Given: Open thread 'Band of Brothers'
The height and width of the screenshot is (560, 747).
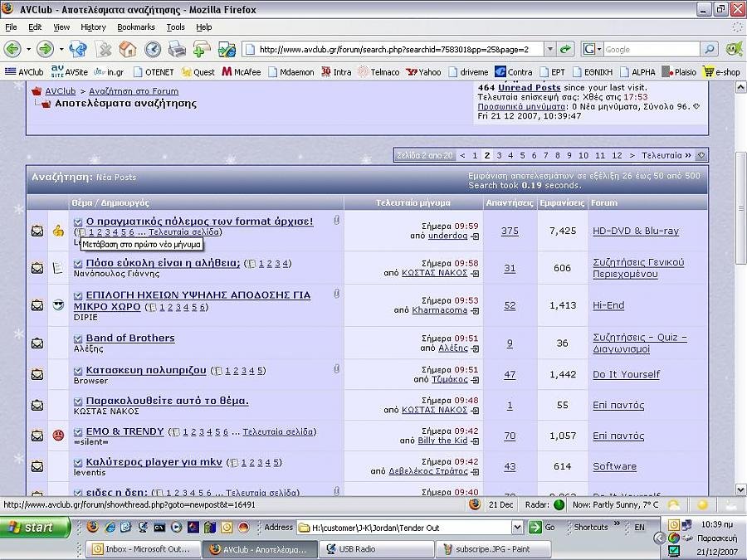Looking at the screenshot, I should [x=130, y=338].
